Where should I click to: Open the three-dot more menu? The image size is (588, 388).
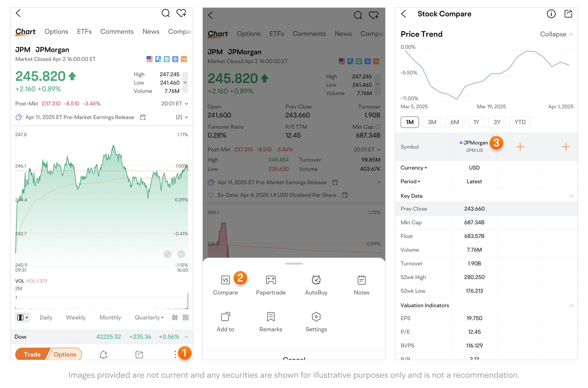tap(175, 354)
